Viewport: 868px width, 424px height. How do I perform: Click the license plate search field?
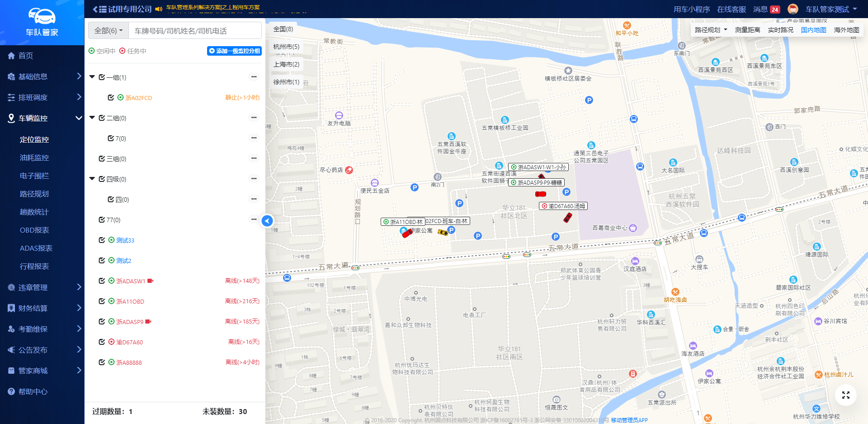(x=195, y=31)
